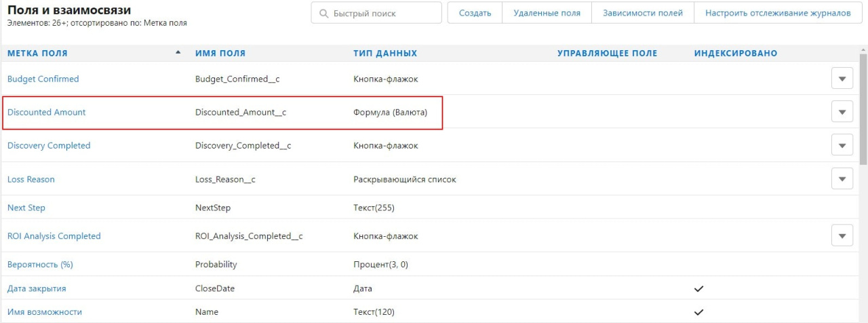Screen dimensions: 868x323
Task: Open row menu for Budget Confirmed field
Action: coord(842,79)
